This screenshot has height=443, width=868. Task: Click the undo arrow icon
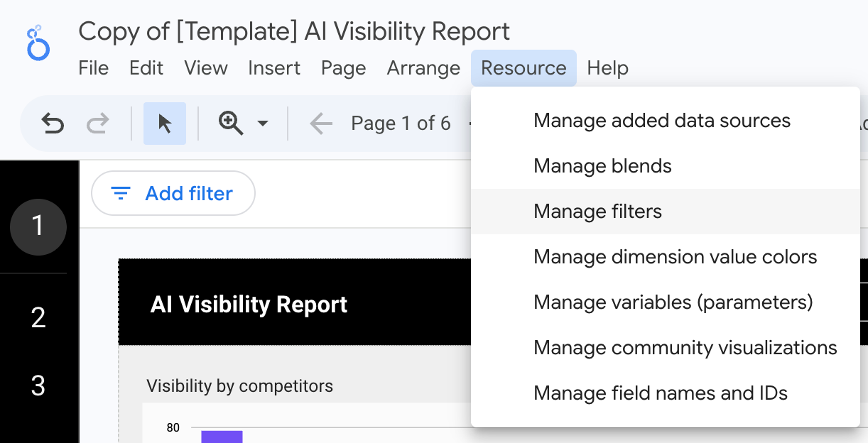(53, 124)
